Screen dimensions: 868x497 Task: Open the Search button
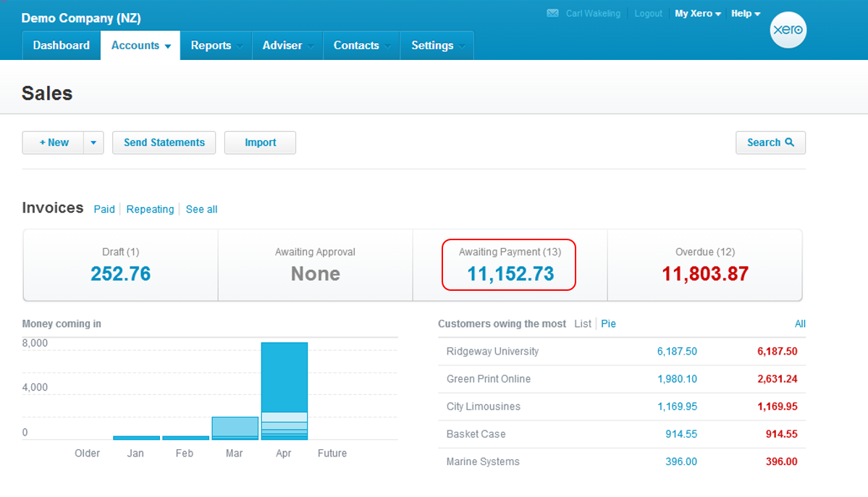click(x=770, y=143)
